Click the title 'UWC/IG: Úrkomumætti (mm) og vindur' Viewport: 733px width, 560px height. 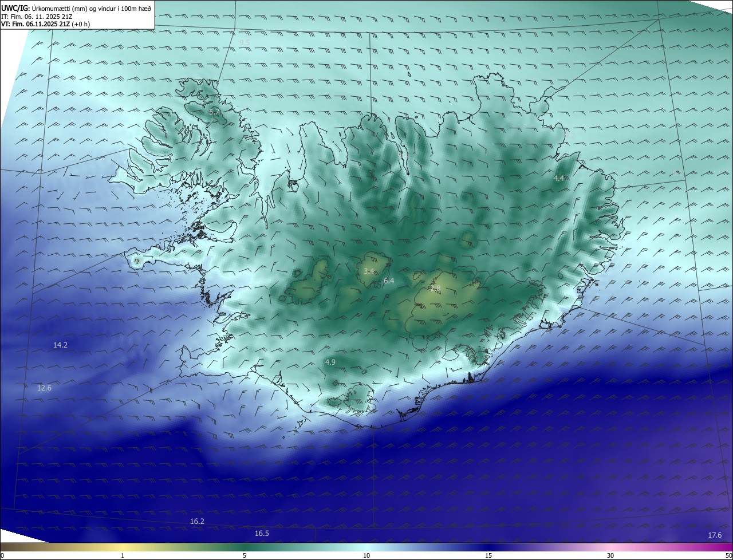pyautogui.click(x=76, y=9)
